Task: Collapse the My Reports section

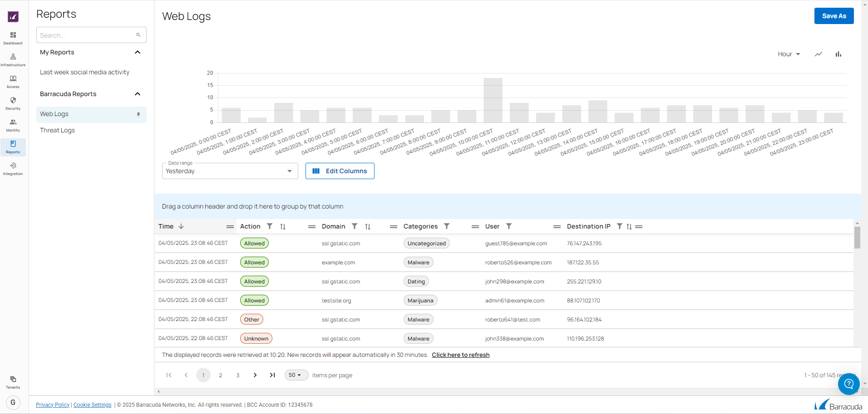Action: click(138, 52)
